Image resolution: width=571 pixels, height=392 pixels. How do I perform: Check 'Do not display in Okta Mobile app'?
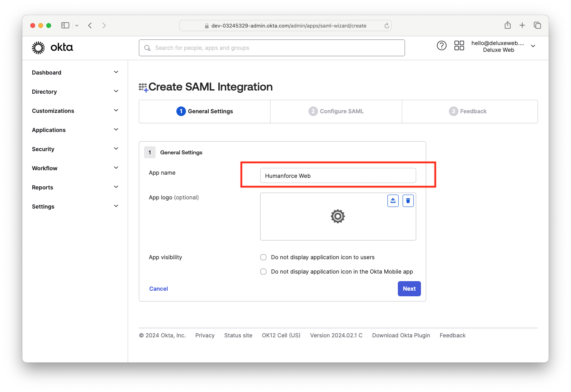(x=263, y=272)
